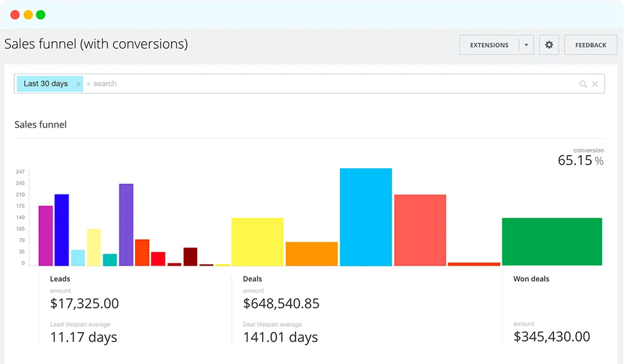
Task: Expand the Last 30 days date filter
Action: coord(47,84)
